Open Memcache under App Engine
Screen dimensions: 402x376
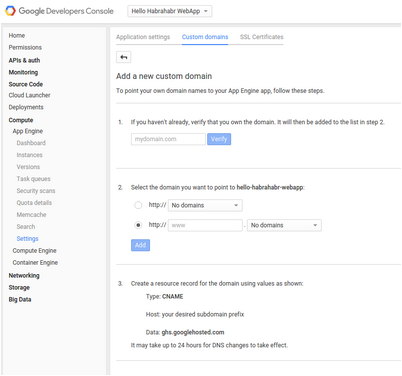click(31, 215)
